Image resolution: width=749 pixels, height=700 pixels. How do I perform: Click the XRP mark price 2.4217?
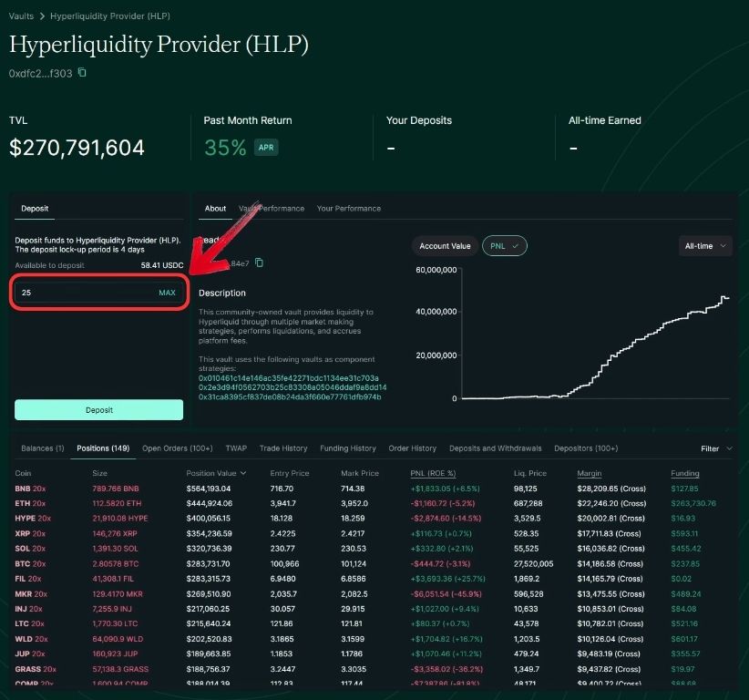point(353,534)
